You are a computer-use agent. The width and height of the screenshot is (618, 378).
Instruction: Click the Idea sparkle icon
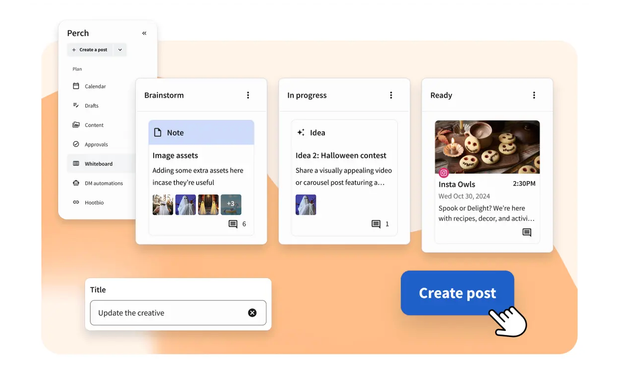tap(301, 132)
